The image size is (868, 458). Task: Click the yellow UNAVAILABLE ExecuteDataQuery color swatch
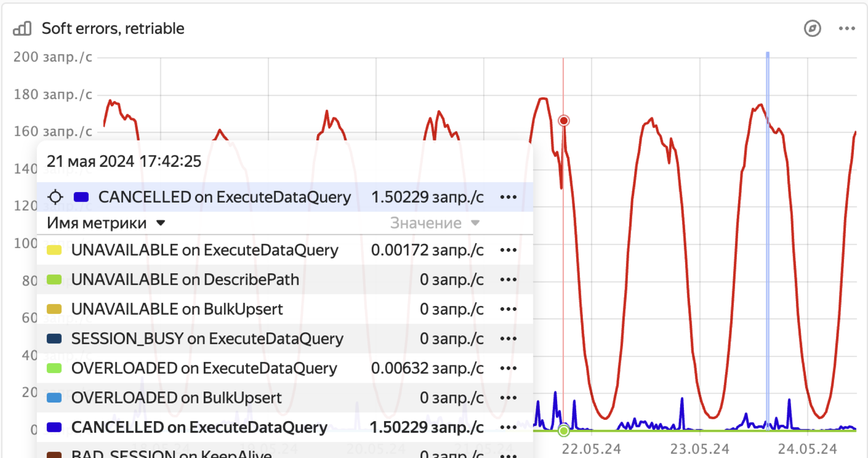click(54, 250)
